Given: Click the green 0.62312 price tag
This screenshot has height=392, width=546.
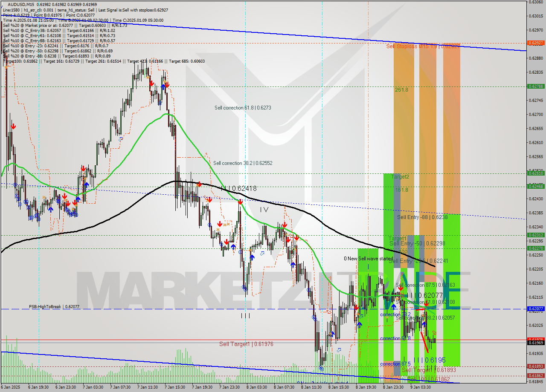Looking at the screenshot, I should (x=535, y=235).
